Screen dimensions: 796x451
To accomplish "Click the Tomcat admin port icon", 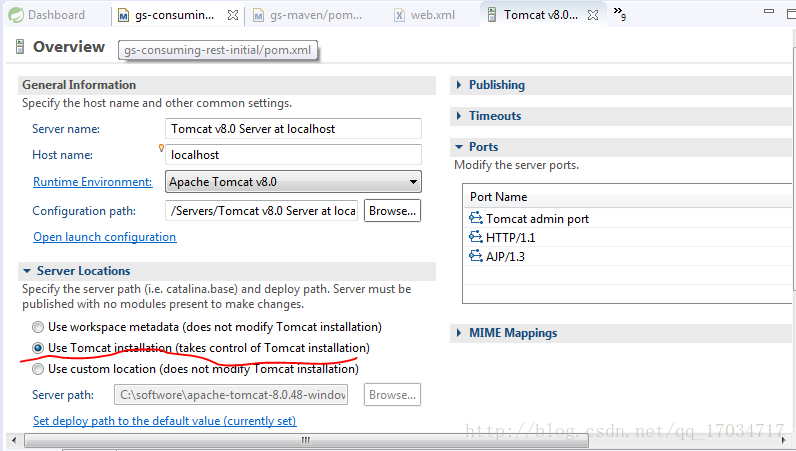I will click(x=476, y=218).
